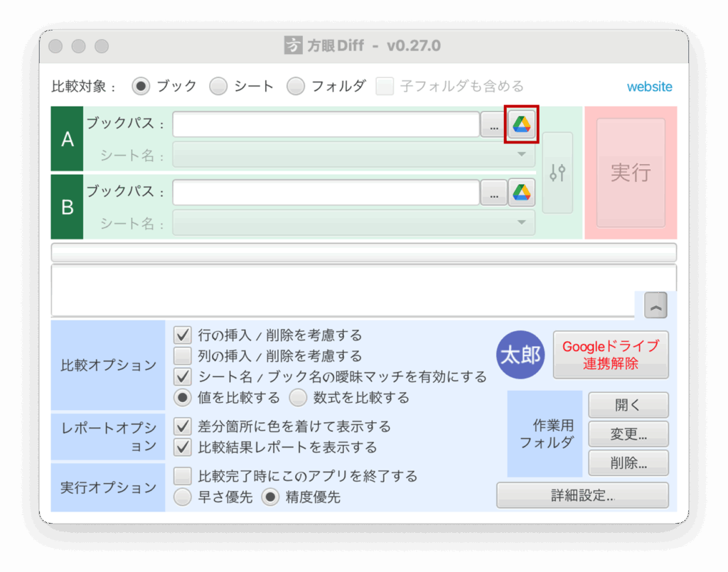The image size is (728, 572).
Task: Select ブック comparison target
Action: [142, 87]
